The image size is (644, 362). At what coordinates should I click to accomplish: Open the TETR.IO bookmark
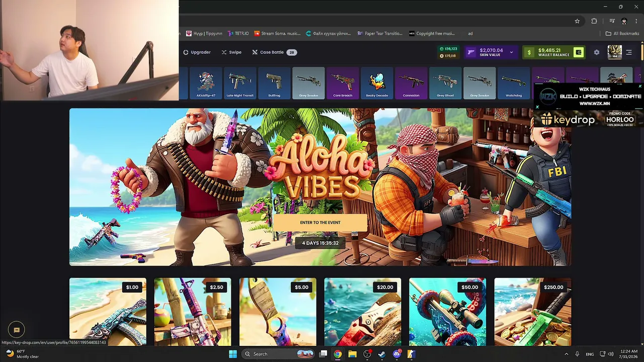[238, 34]
